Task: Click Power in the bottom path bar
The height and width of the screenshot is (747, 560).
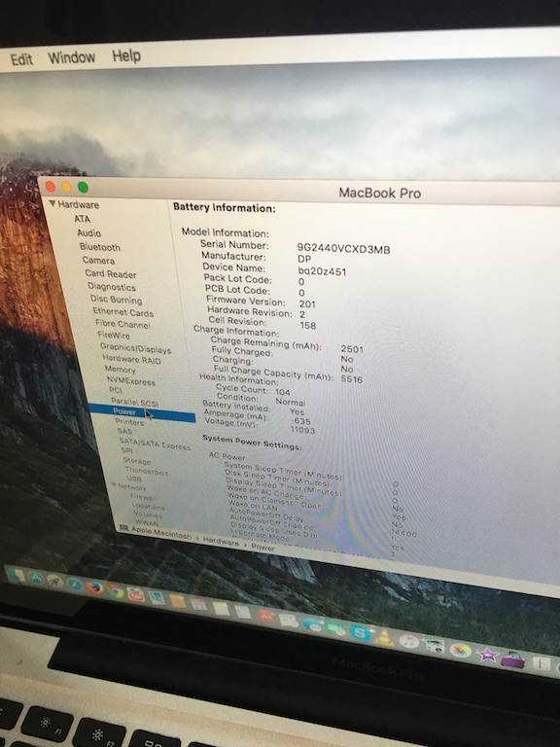Action: 262,548
